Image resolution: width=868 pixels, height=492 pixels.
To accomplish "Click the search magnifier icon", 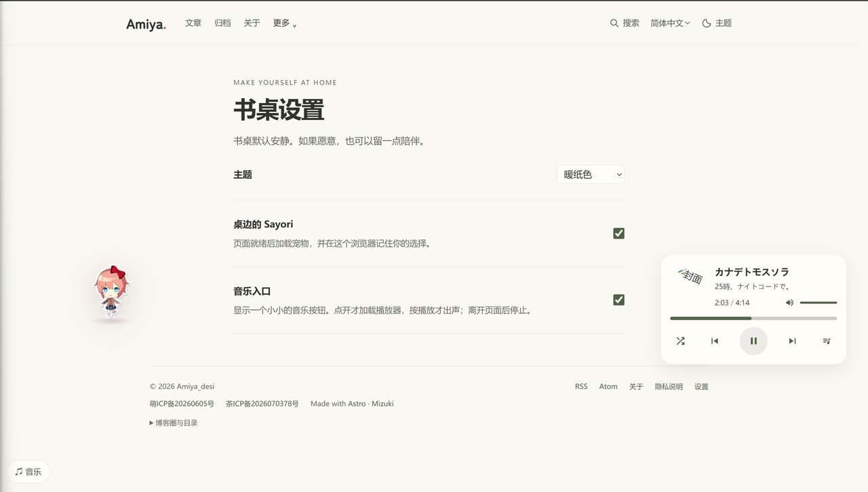I will [x=614, y=23].
